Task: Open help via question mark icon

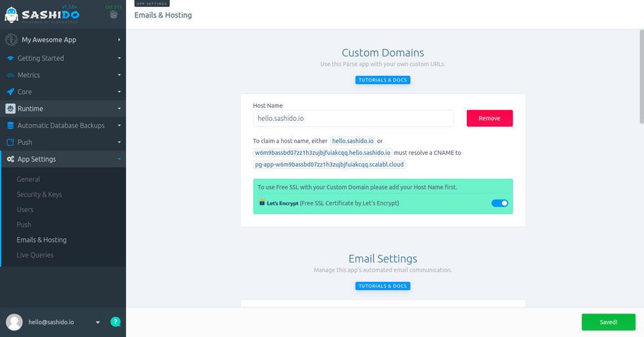Action: [x=115, y=322]
